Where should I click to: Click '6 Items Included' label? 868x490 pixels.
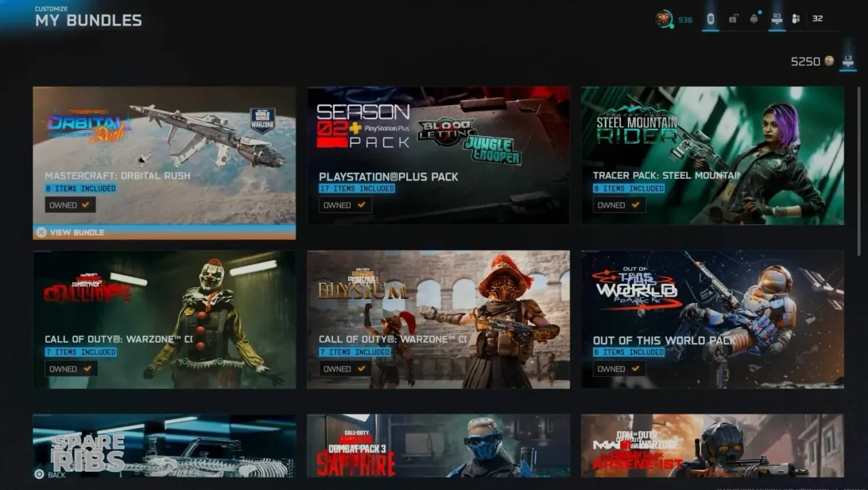[x=629, y=352]
